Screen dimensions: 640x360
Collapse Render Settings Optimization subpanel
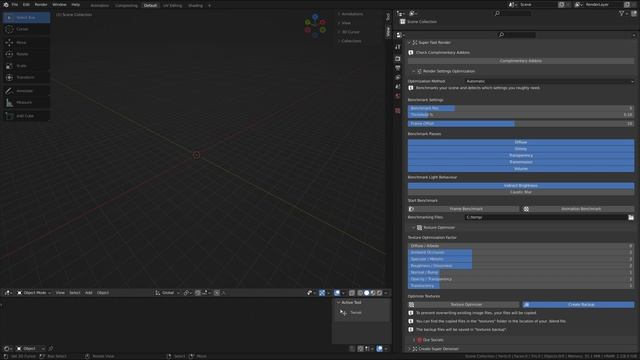(x=413, y=71)
